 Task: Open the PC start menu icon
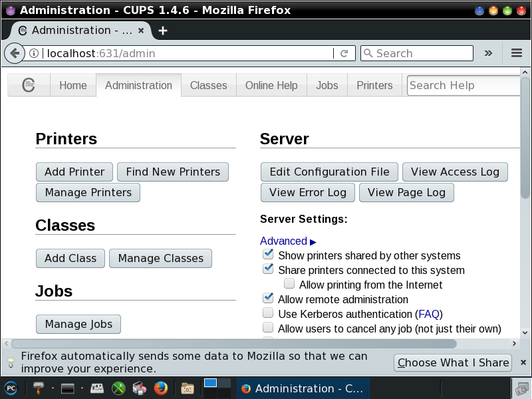click(x=11, y=388)
